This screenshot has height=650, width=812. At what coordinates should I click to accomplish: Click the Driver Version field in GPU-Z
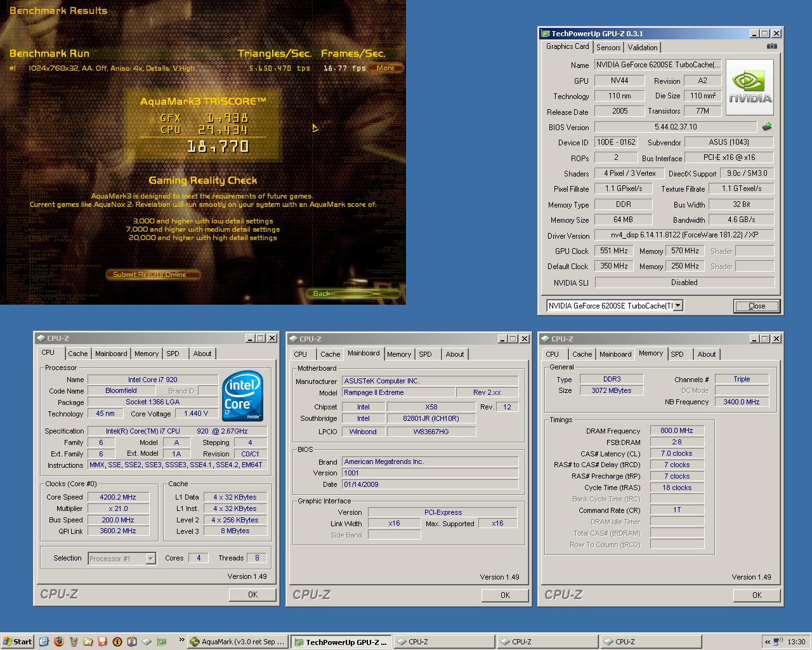[x=684, y=235]
